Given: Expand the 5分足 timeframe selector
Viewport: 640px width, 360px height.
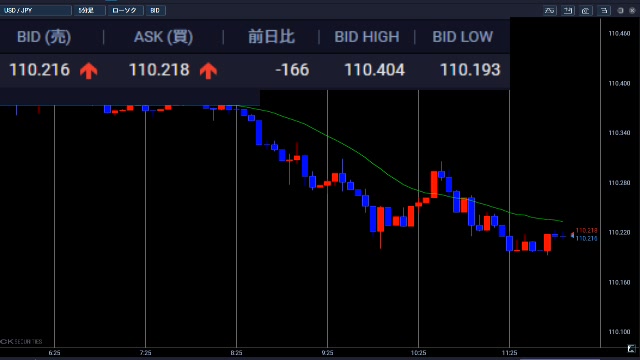Looking at the screenshot, I should click(x=89, y=11).
